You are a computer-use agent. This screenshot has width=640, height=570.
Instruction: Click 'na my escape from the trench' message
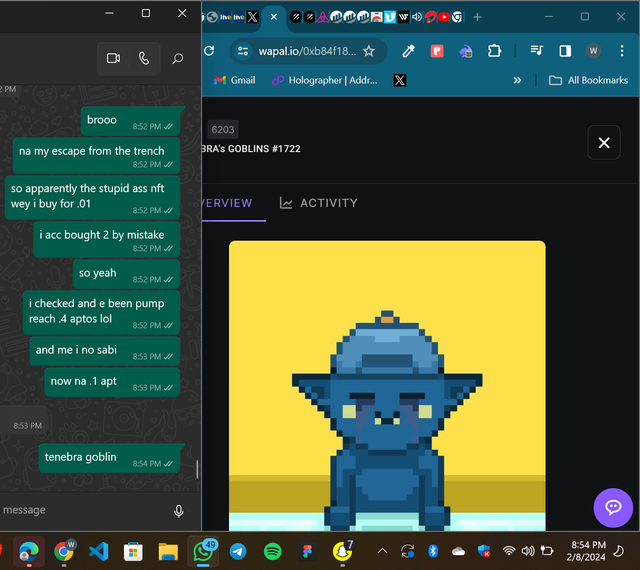point(96,155)
